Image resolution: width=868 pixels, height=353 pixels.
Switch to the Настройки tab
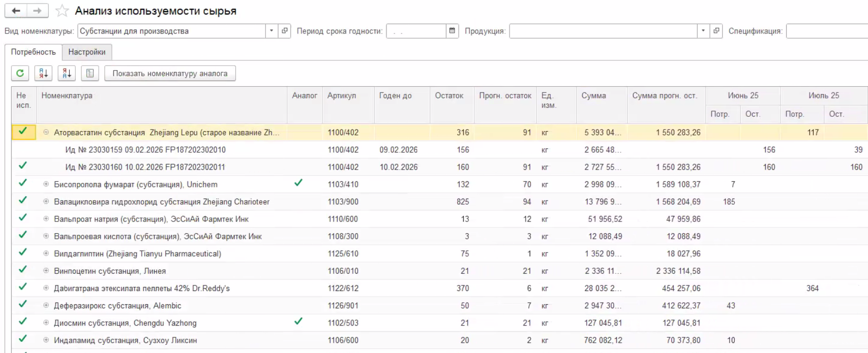pos(87,52)
